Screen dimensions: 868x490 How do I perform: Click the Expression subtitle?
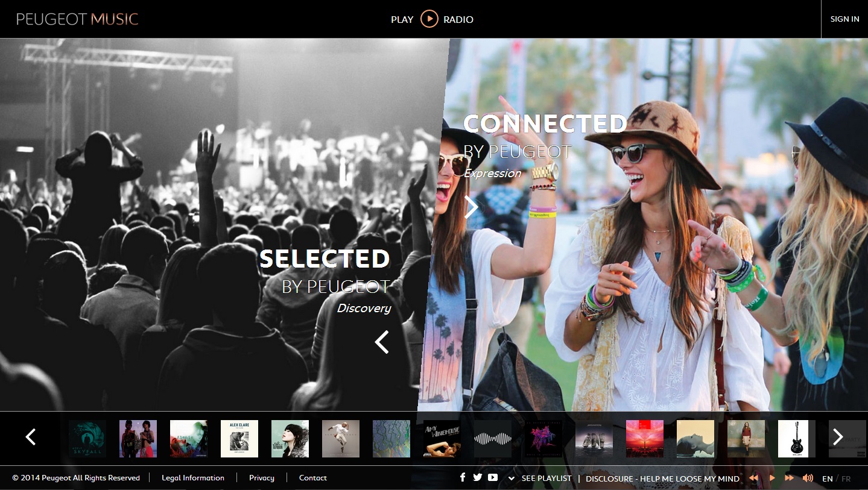coord(492,173)
